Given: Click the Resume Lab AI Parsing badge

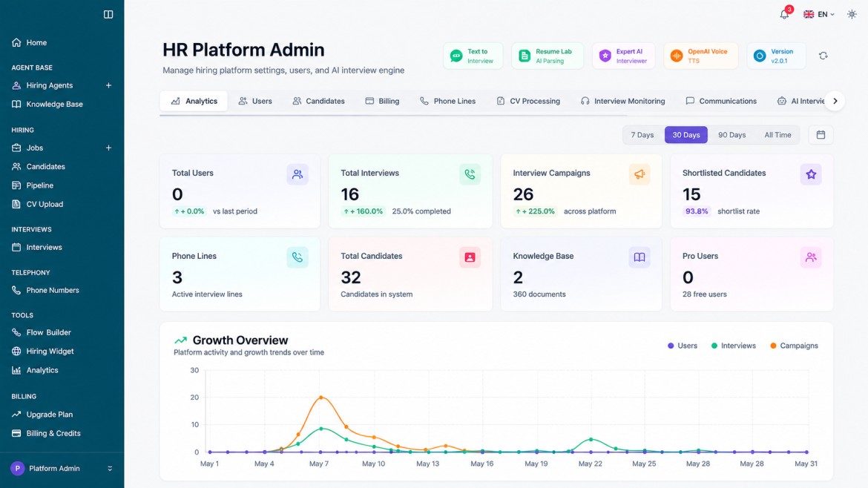Looking at the screenshot, I should click(547, 56).
